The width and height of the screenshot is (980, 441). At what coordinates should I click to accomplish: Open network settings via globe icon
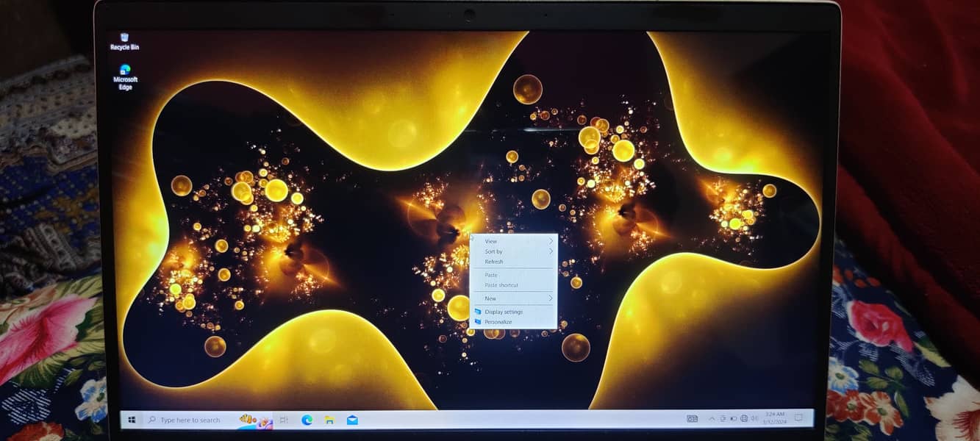click(744, 418)
